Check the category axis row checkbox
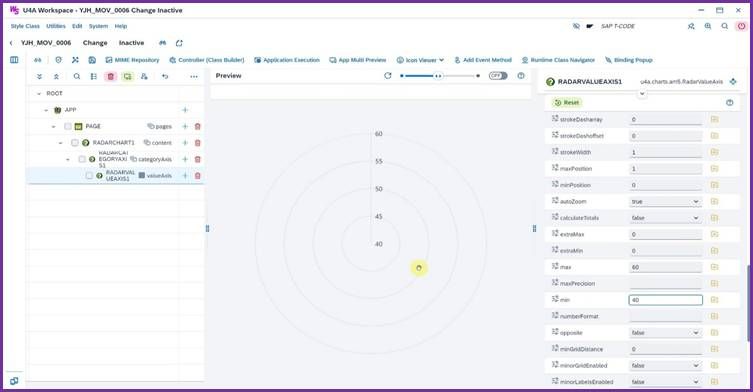 pos(82,159)
